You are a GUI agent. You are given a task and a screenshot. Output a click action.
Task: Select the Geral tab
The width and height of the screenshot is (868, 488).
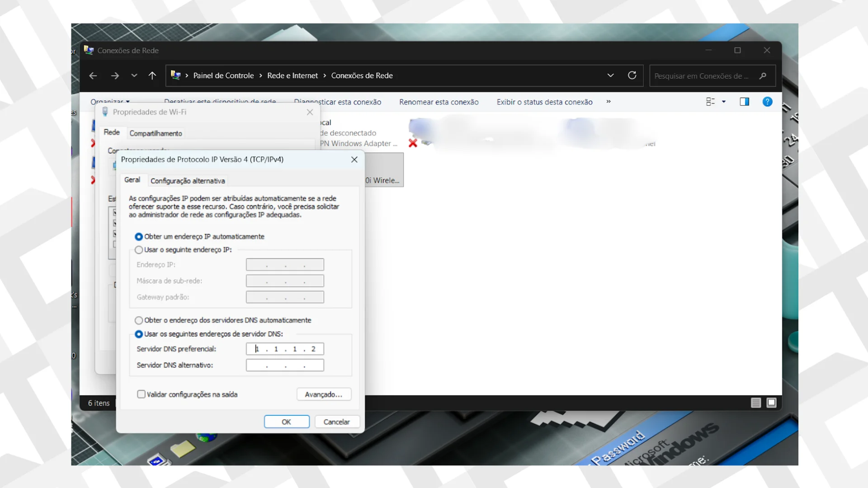pyautogui.click(x=132, y=180)
